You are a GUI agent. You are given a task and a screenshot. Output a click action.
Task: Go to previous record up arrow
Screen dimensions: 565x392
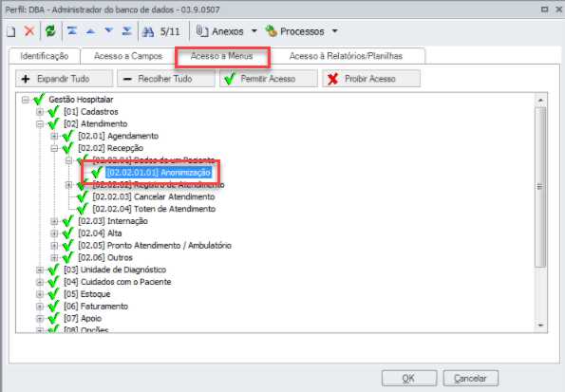pos(90,31)
